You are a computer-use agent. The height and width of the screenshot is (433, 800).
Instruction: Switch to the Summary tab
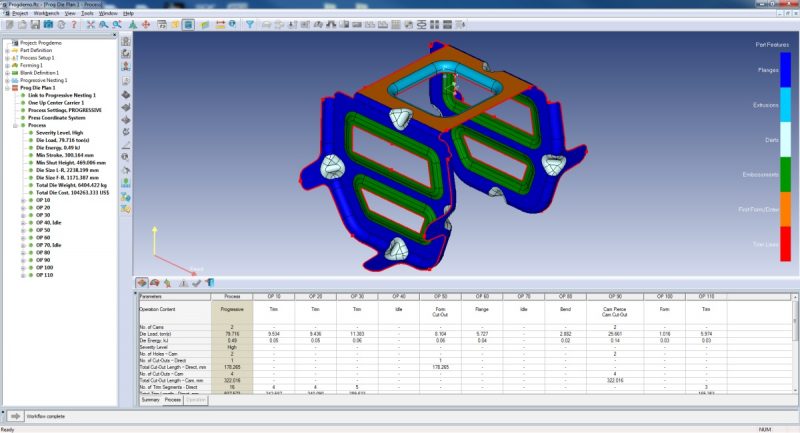pyautogui.click(x=151, y=400)
